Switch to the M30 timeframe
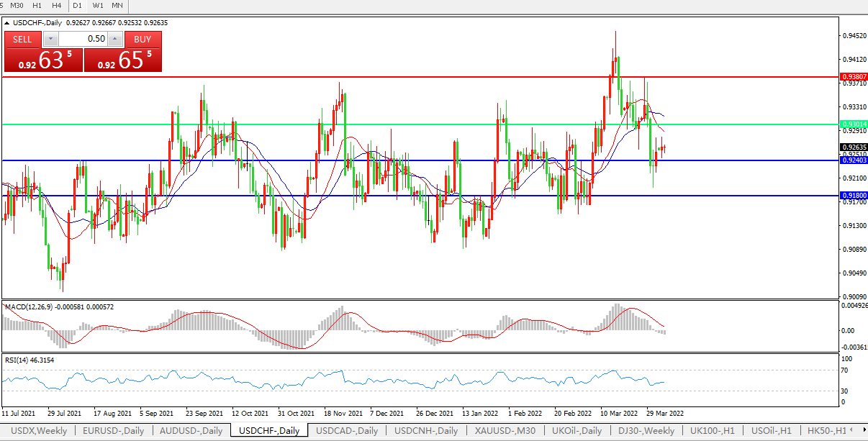 [x=17, y=6]
